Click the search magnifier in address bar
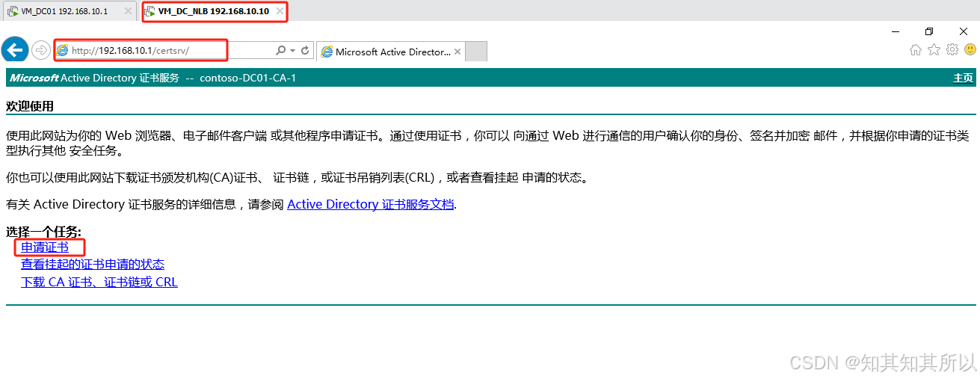 tap(281, 51)
